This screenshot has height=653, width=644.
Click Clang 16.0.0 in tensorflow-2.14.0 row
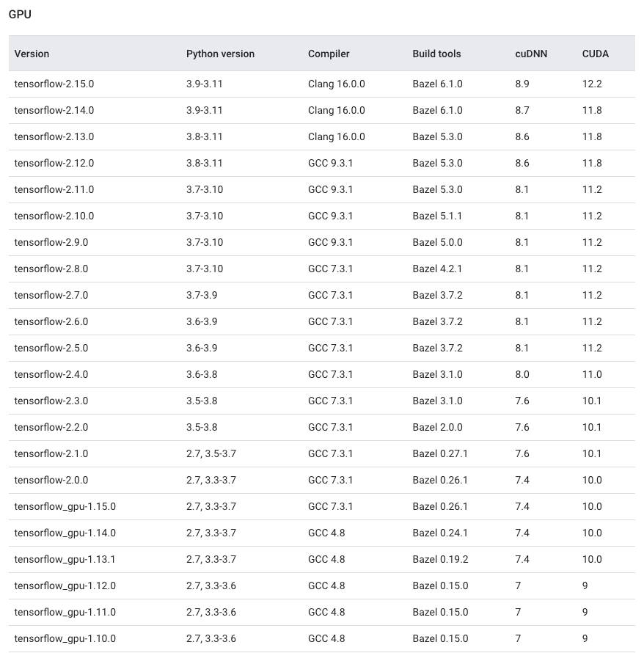337,110
